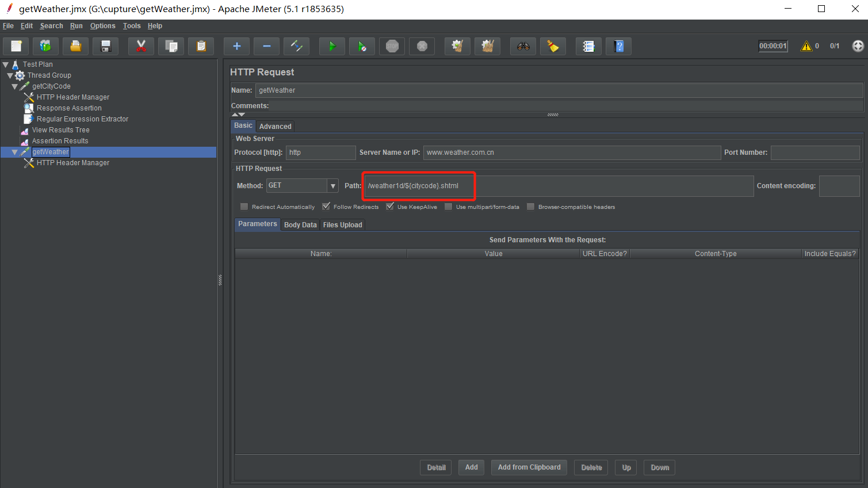Screen dimensions: 868x488
Task: Switch to the Files Upload tab
Action: pyautogui.click(x=343, y=225)
